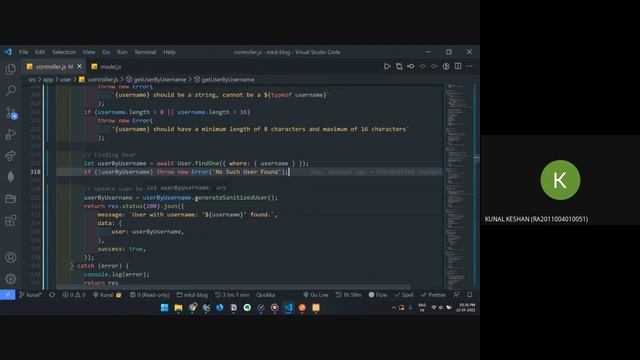Open the View menu
The height and width of the screenshot is (360, 640).
pyautogui.click(x=89, y=52)
